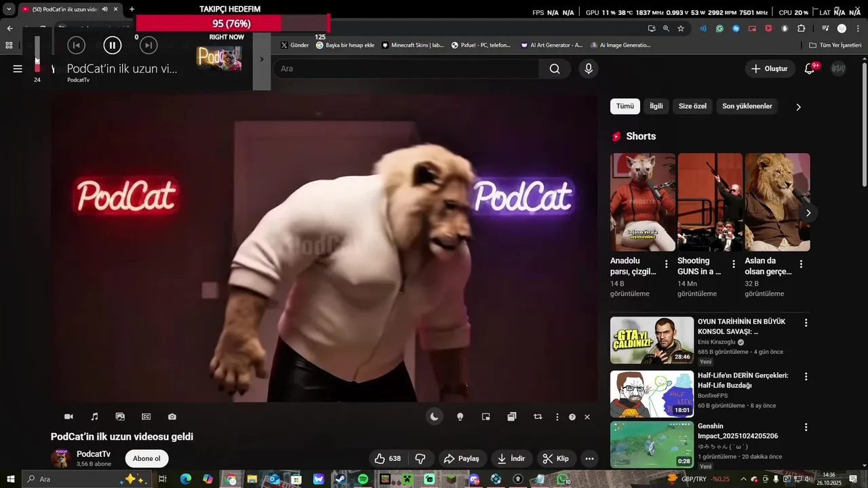Open Steam from the taskbar
The height and width of the screenshot is (488, 868).
[340, 479]
